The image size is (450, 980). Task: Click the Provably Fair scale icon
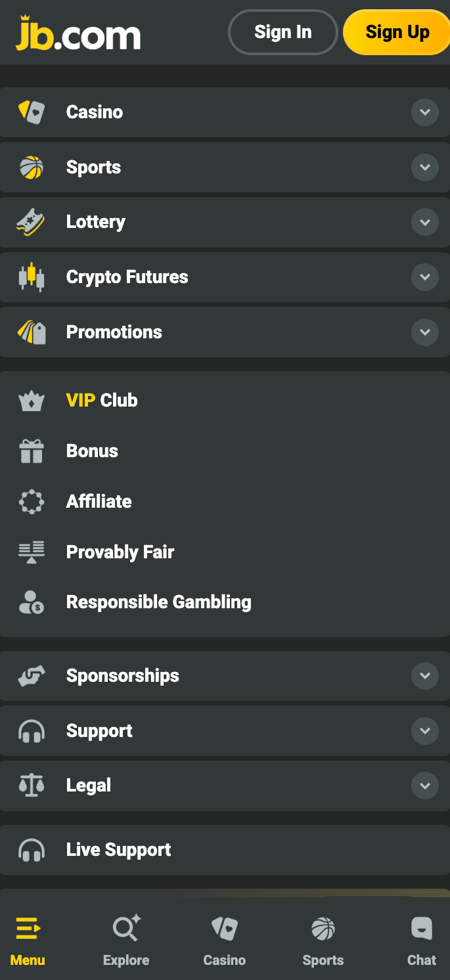[31, 552]
